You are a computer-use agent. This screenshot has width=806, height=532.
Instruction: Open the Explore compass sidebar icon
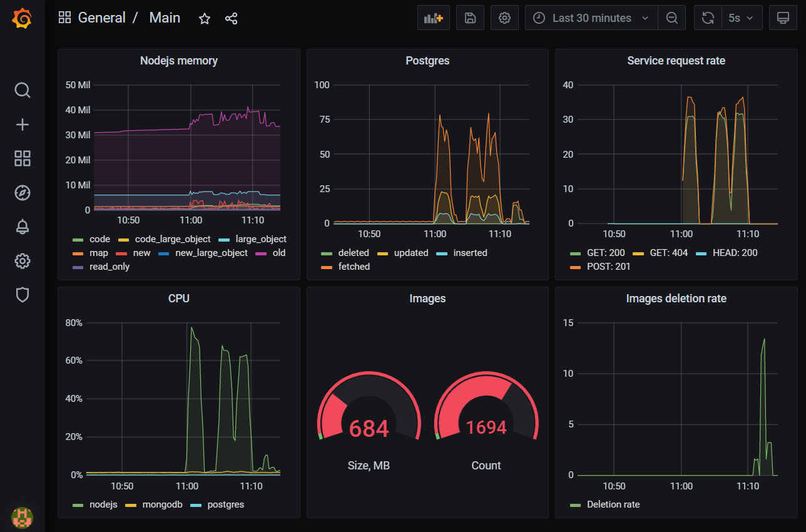pos(23,193)
